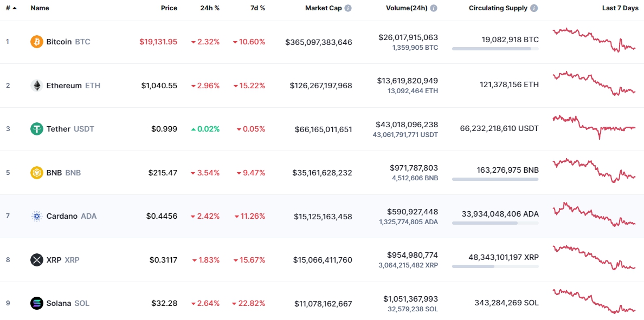Click Bitcoin market cap $365,097,383,646
Image resolution: width=644 pixels, height=320 pixels.
(319, 42)
